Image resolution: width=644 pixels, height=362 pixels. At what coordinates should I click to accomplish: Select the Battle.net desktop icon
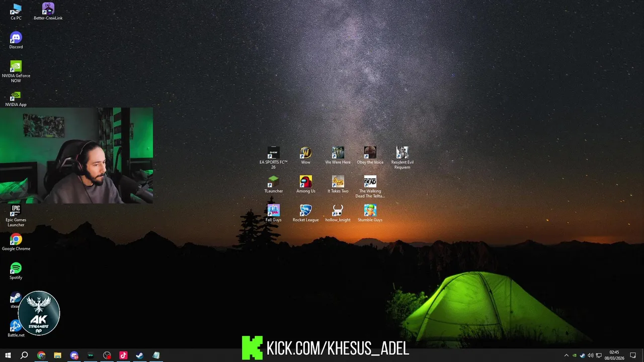click(16, 329)
